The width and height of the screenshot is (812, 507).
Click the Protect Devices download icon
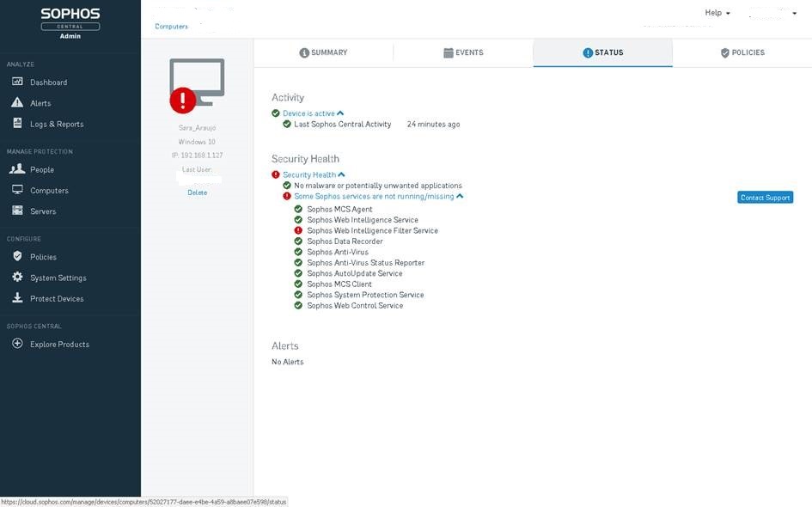(17, 297)
